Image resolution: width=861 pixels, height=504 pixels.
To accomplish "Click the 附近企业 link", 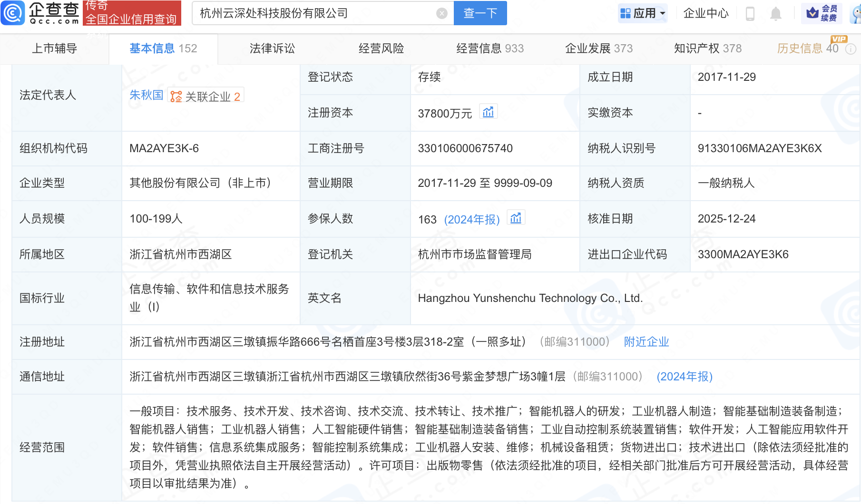I will (646, 342).
